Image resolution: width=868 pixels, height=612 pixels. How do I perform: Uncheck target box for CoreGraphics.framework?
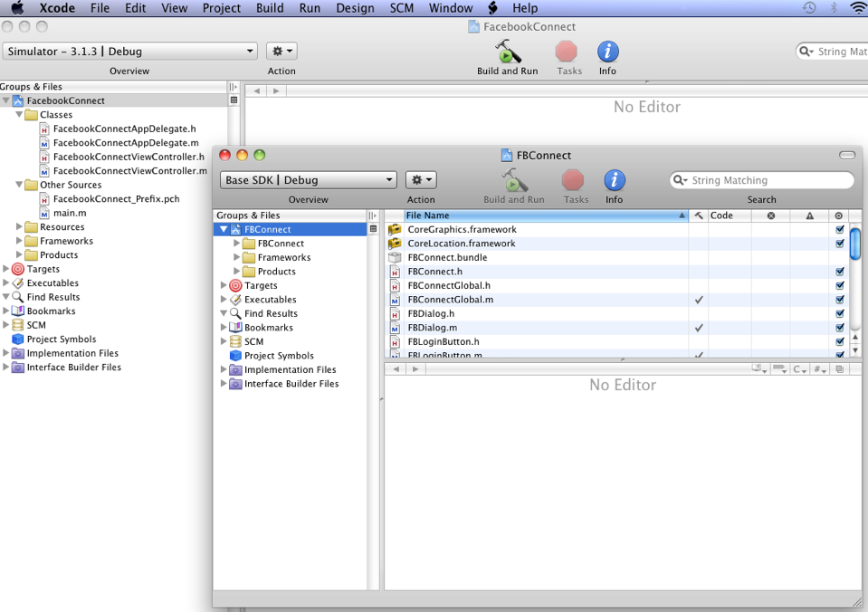tap(840, 229)
